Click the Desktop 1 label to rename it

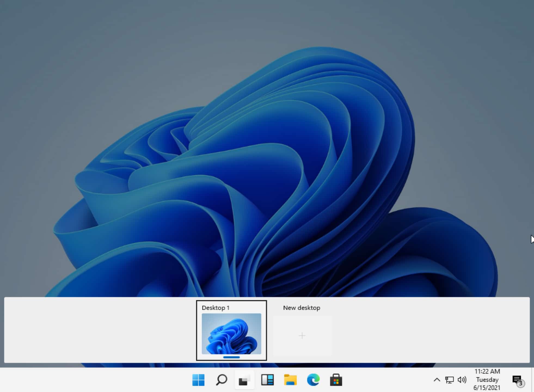[x=215, y=308]
